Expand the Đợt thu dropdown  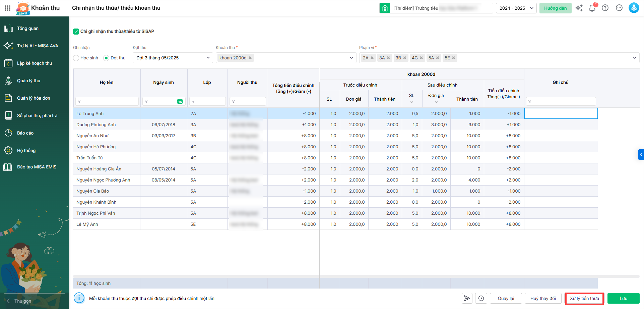tap(208, 58)
